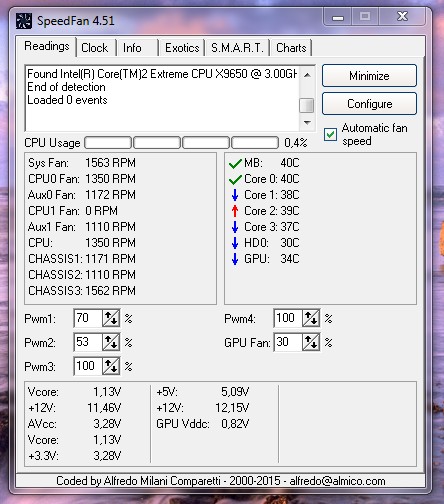This screenshot has height=504, width=444.
Task: Click the GPU Fan up/down spinner arrows
Action: [311, 342]
